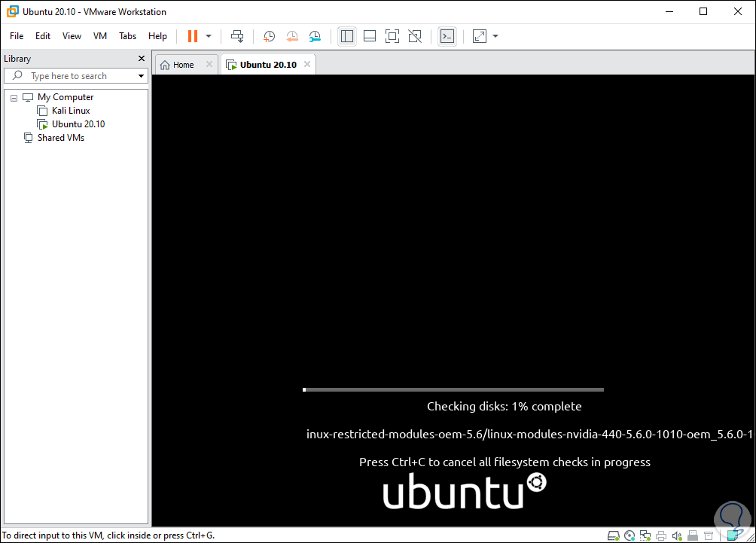Click the 'Checking disks: 1% complete' text
This screenshot has height=543, width=756.
pos(505,407)
